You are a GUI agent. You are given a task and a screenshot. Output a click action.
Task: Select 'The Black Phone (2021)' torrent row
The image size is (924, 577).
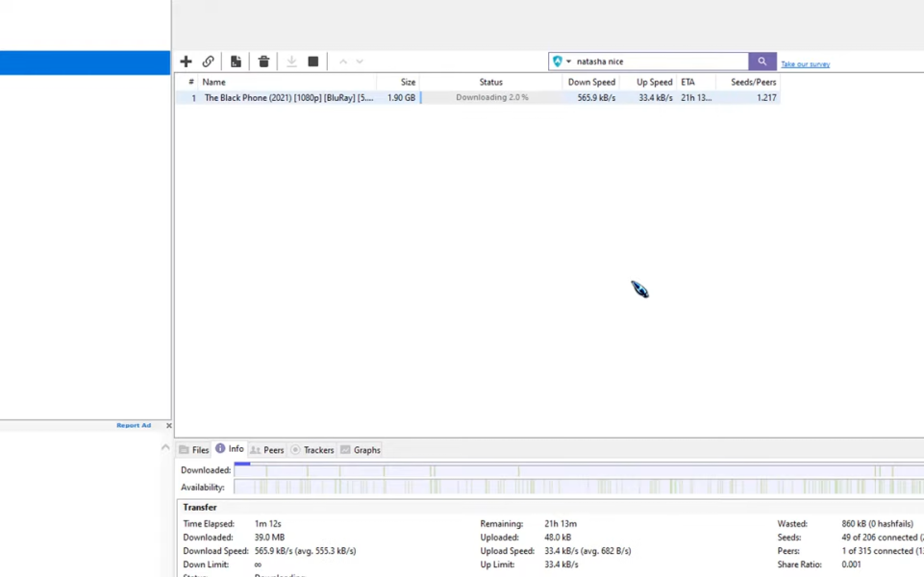478,98
